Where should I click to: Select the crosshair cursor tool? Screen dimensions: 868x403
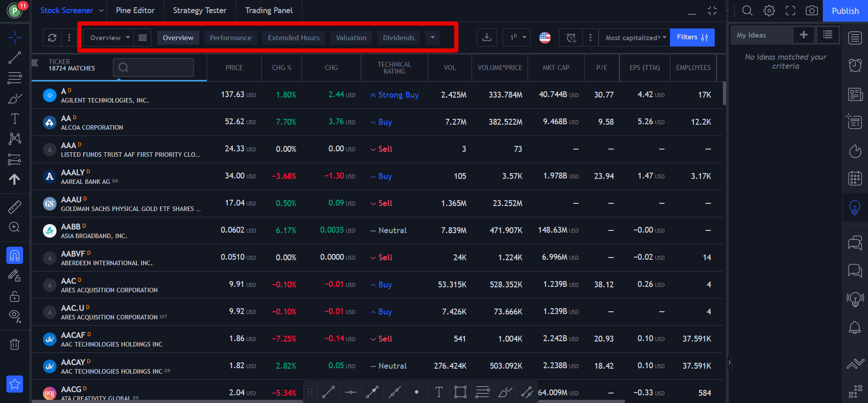point(14,38)
